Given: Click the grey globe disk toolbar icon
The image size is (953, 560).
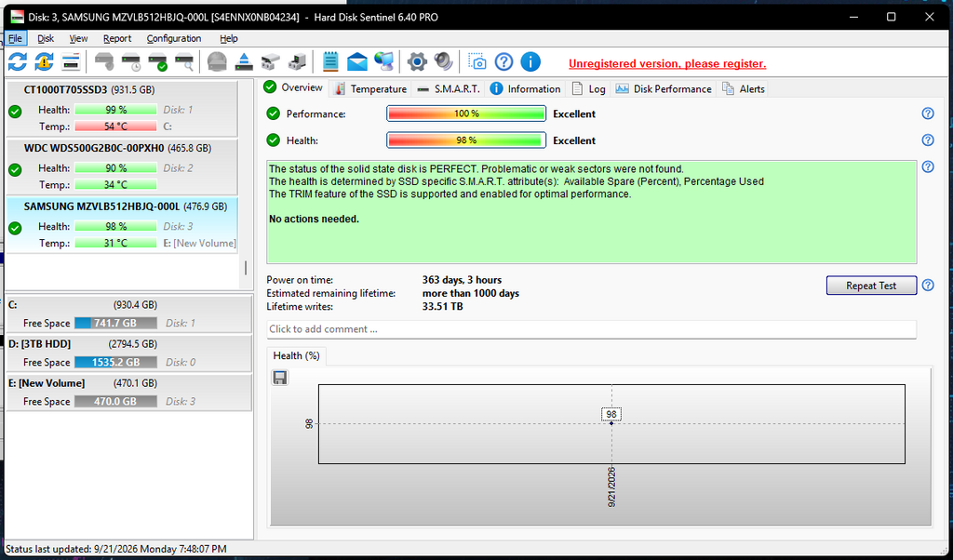Looking at the screenshot, I should [x=217, y=61].
